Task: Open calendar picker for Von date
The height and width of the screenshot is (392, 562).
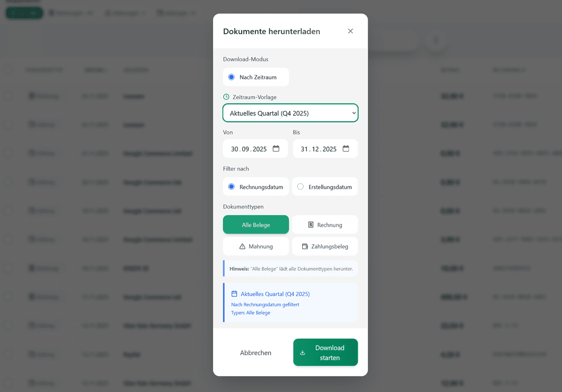Action: tap(276, 148)
